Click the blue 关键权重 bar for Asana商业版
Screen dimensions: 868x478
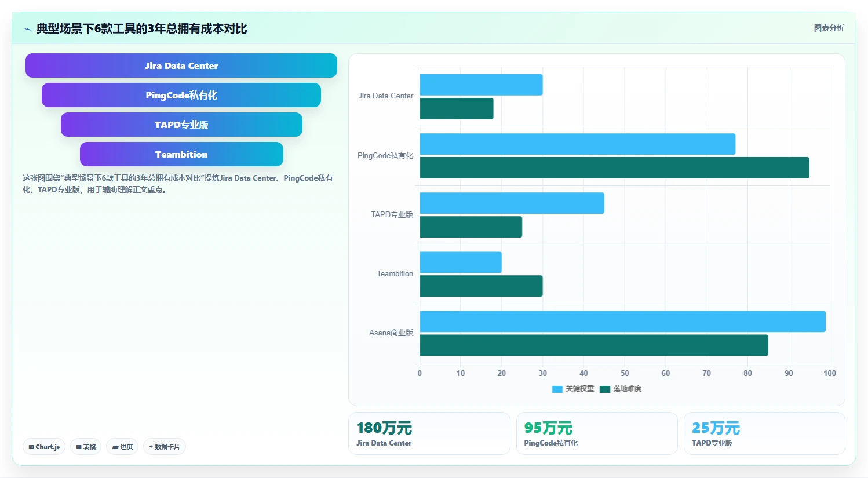click(623, 321)
